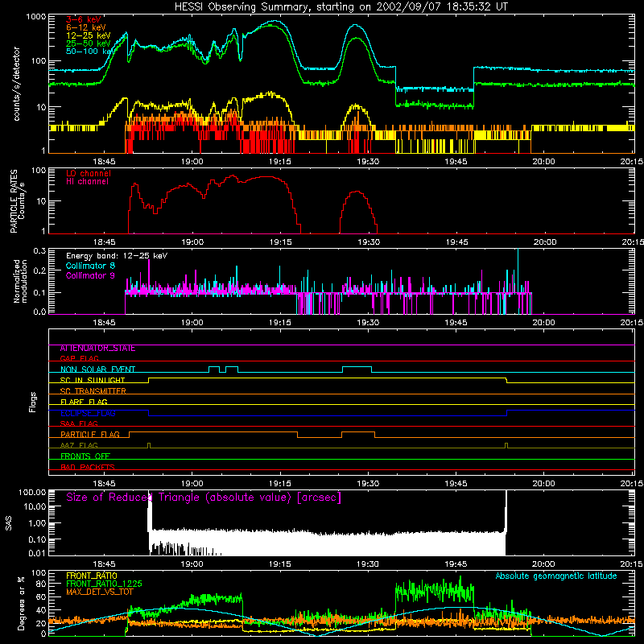644x644 pixels.
Task: Click the ATTENUATOR_STATE flag label
Action: pos(97,349)
